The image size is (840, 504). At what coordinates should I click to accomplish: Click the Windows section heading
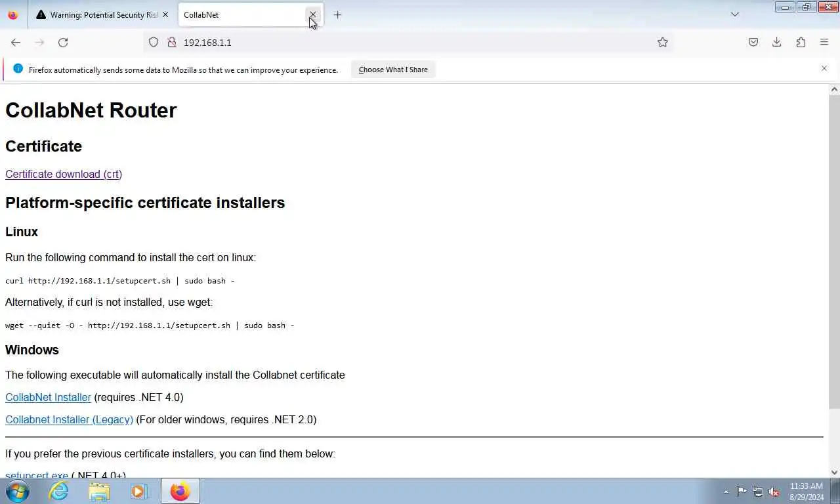click(32, 350)
